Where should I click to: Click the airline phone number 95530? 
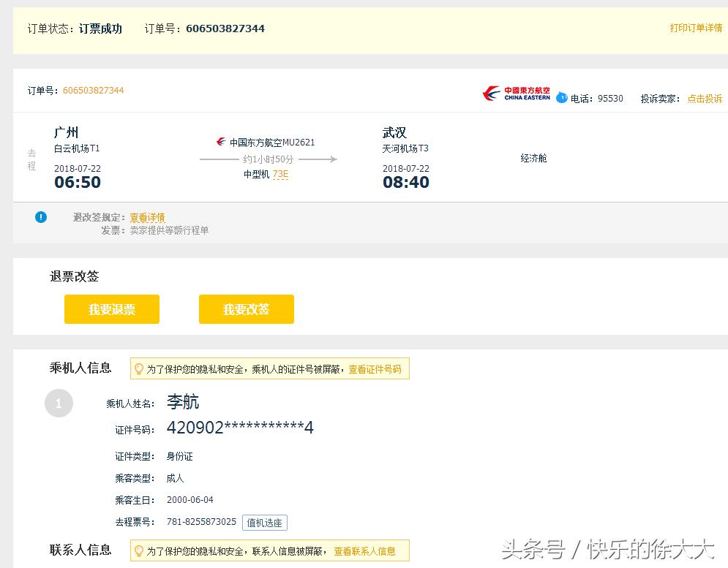(x=609, y=98)
